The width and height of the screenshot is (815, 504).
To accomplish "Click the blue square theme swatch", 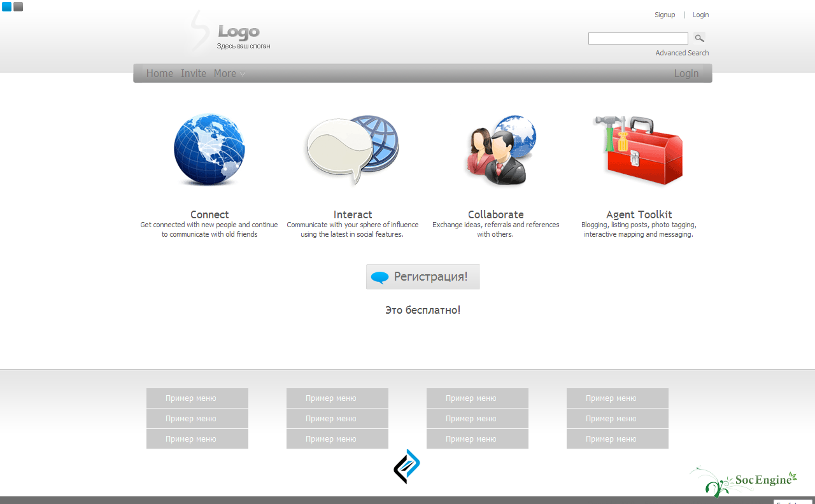I will click(x=6, y=6).
